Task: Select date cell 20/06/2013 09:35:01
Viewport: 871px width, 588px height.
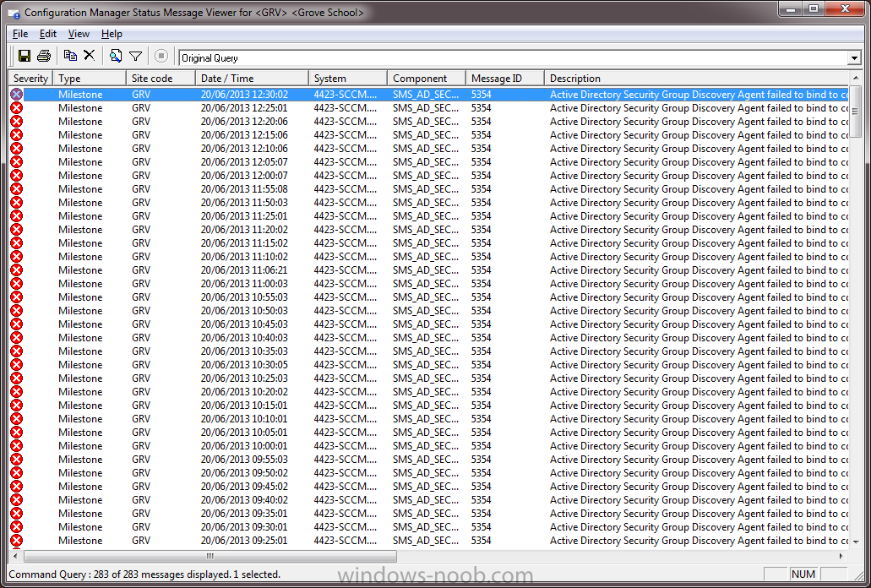Action: point(244,513)
